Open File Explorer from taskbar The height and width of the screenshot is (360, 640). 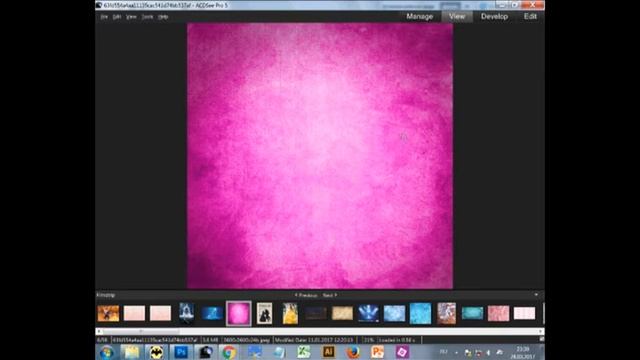132,352
